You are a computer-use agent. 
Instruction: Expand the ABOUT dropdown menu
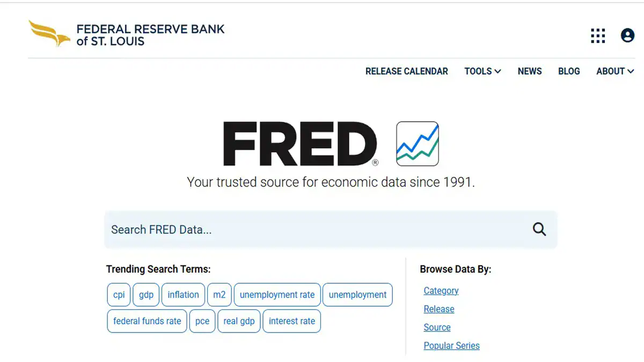pyautogui.click(x=614, y=71)
